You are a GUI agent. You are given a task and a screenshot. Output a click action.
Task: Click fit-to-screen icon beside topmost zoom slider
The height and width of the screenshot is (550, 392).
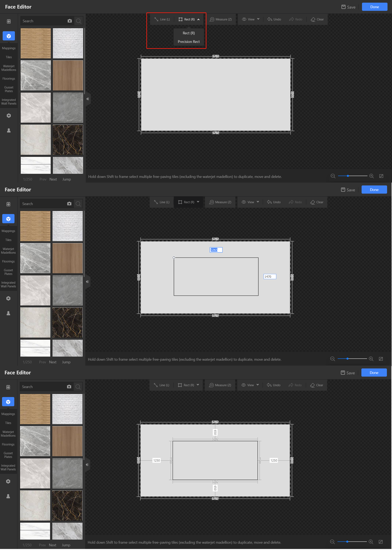(x=381, y=176)
